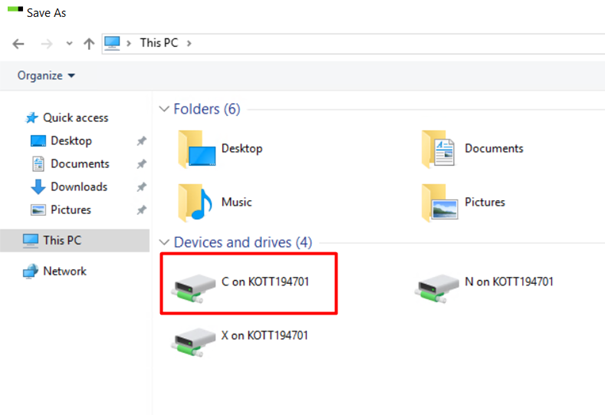Screen dimensions: 605x415
Task: Select the N on KOTT194701 drive icon
Action: (x=437, y=288)
